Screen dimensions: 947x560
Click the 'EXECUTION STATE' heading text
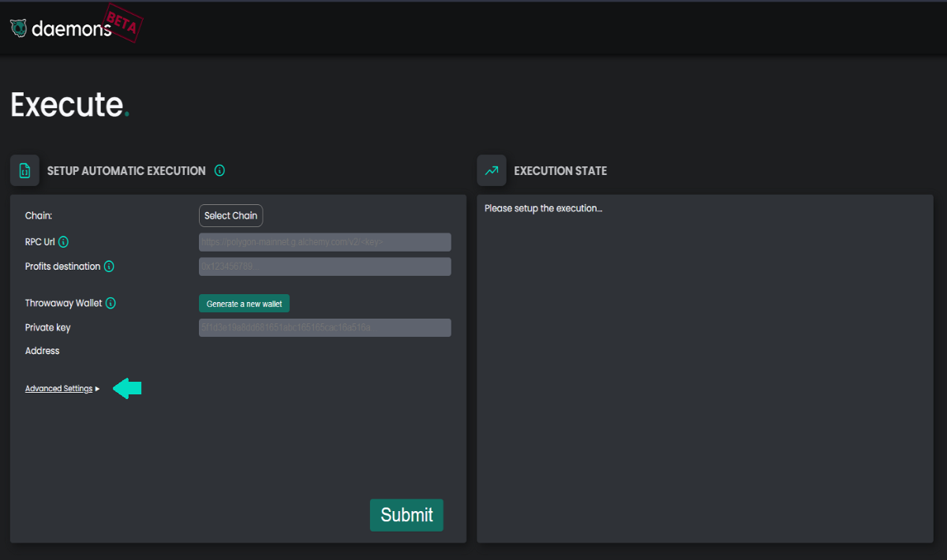click(560, 170)
